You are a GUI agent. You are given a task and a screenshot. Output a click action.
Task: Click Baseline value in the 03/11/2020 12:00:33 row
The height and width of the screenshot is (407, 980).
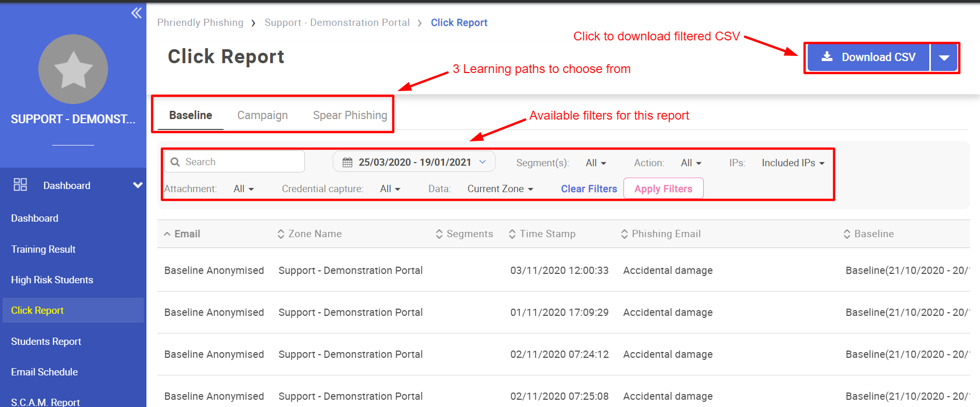[907, 270]
